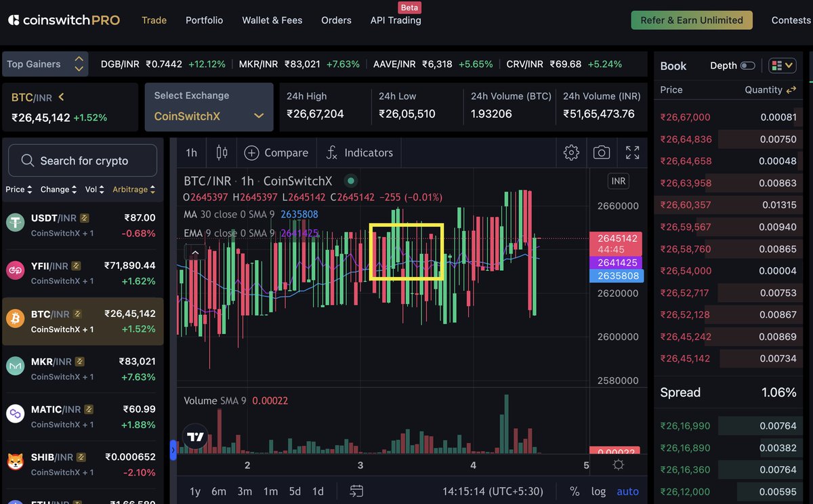Open chart settings gear
Image resolution: width=813 pixels, height=504 pixels.
[x=571, y=152]
